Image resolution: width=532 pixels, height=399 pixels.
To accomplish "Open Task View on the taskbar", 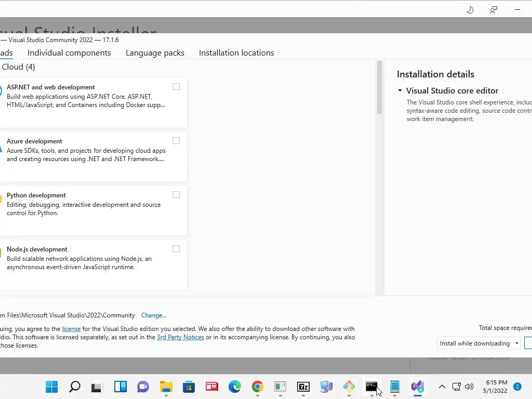I will point(97,387).
